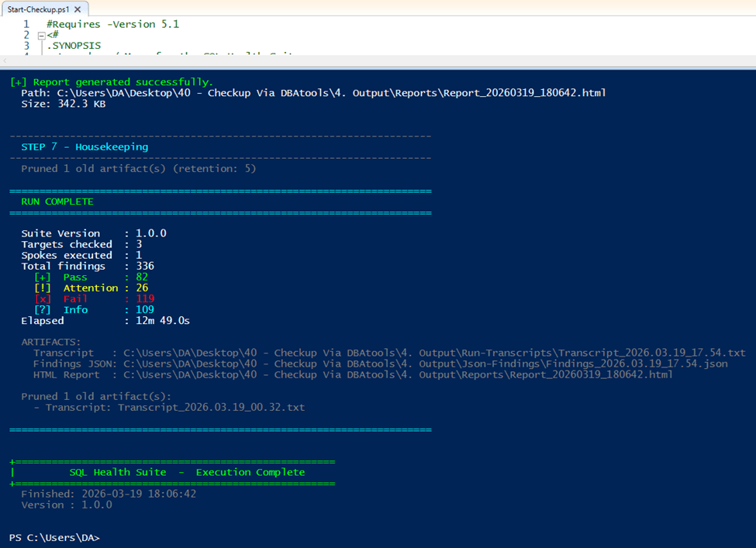Click the 'Elapsed : 12m 49.0s' line

point(105,321)
